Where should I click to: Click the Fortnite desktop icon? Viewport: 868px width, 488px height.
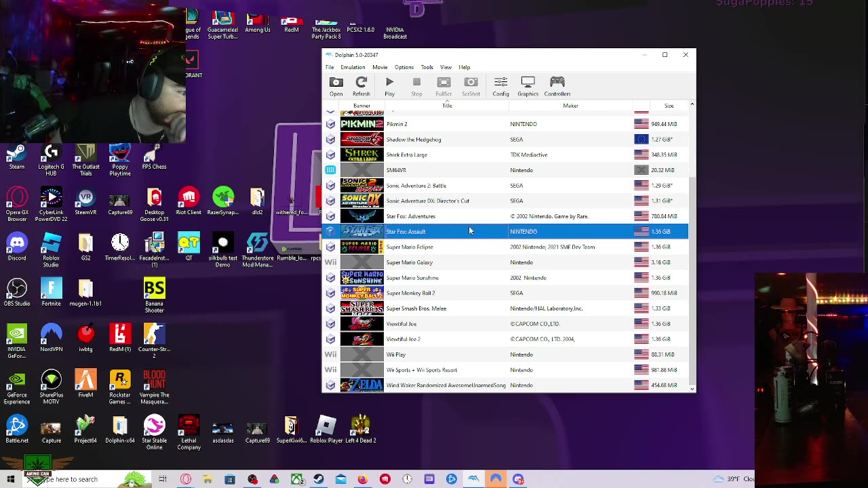(51, 293)
